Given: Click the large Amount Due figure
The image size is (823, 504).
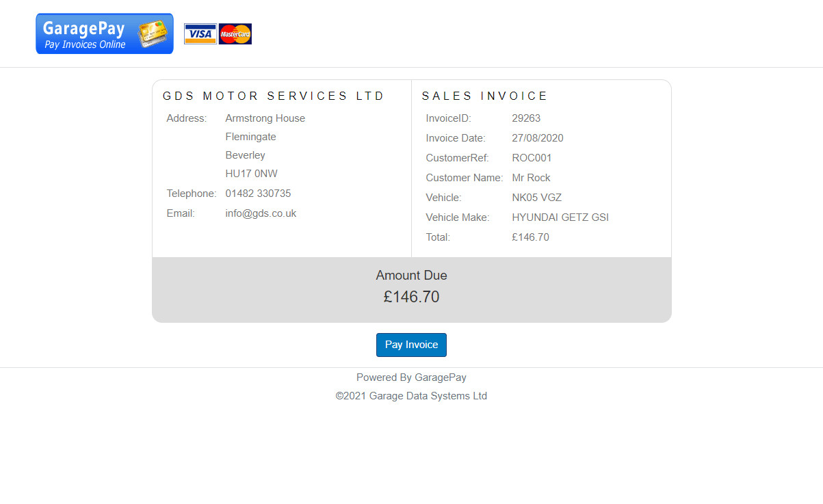Looking at the screenshot, I should [411, 297].
